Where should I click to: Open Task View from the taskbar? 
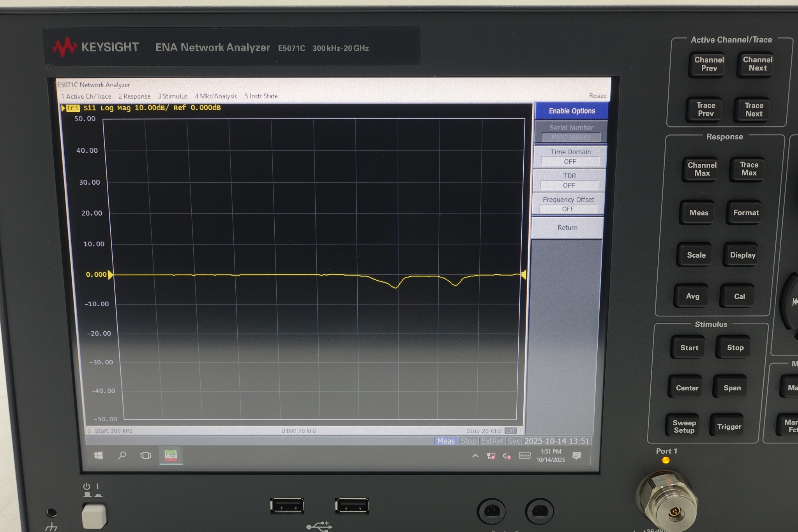point(145,455)
